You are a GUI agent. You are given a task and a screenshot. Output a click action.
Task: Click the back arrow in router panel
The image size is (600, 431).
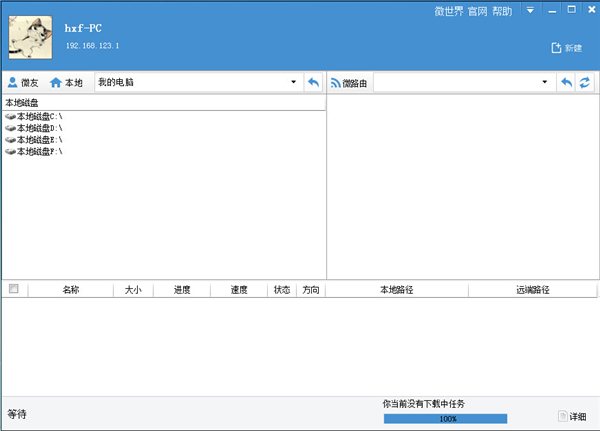click(x=566, y=82)
